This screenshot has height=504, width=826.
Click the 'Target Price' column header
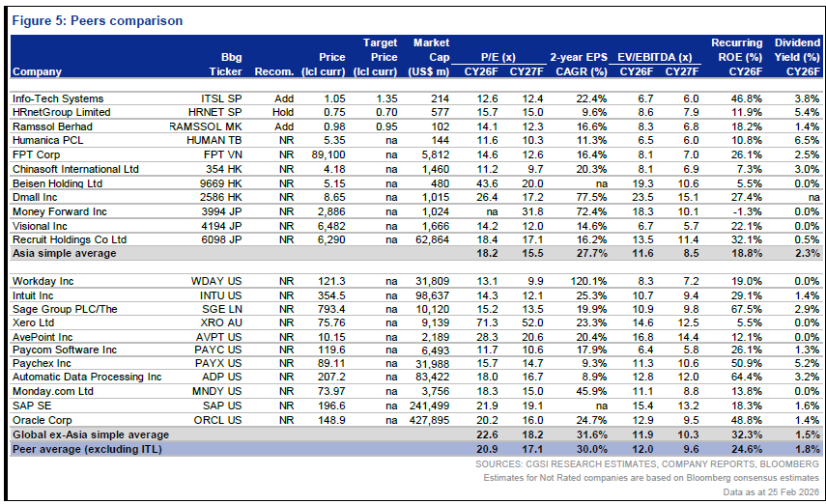[380, 58]
